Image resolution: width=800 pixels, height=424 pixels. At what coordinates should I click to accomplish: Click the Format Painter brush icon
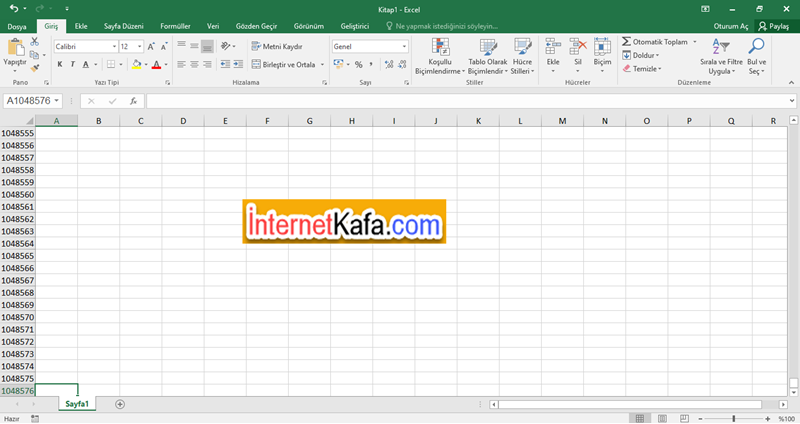[x=34, y=68]
